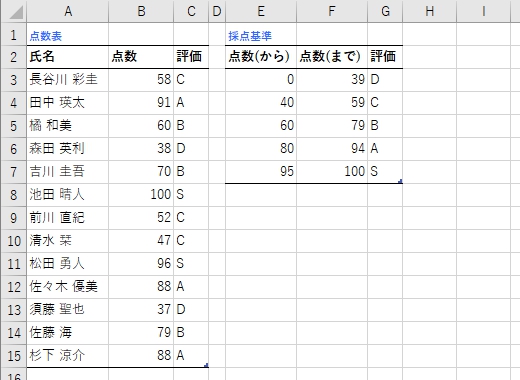Viewport: 520px width, 380px height.
Task: Select the name cell 吉川 圭吾
Action: point(68,172)
